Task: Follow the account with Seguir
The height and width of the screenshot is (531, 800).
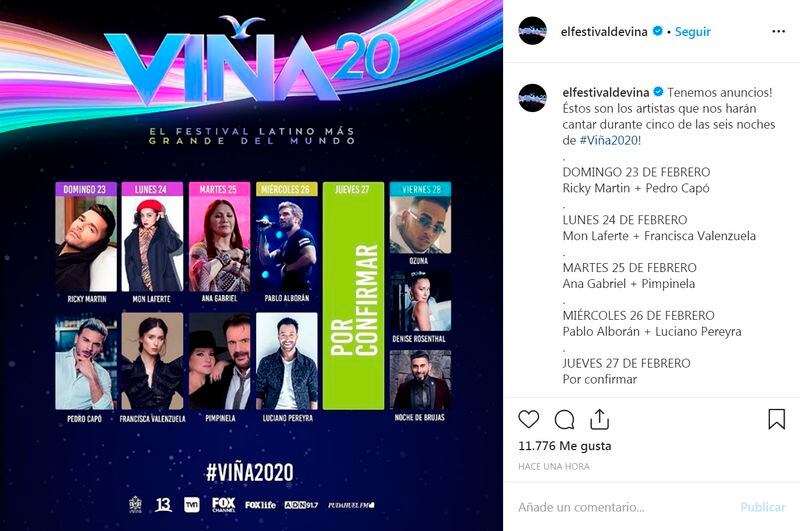Action: coord(692,32)
